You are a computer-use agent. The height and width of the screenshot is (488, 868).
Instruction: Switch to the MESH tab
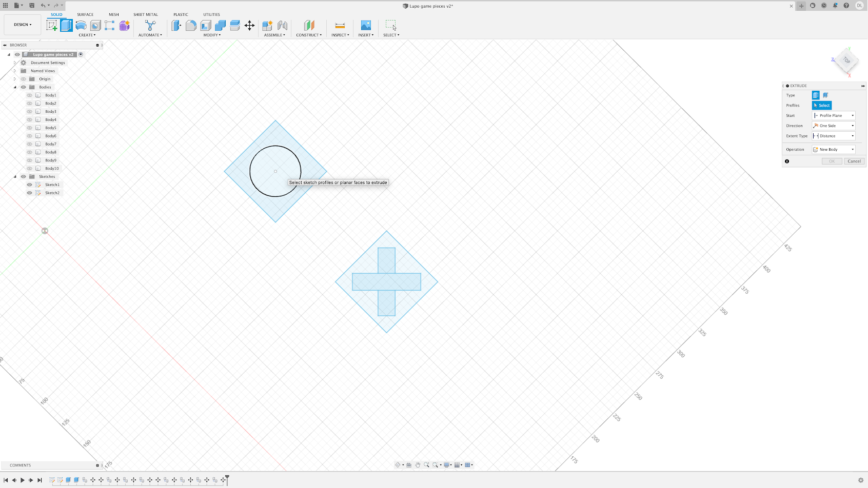coord(114,14)
